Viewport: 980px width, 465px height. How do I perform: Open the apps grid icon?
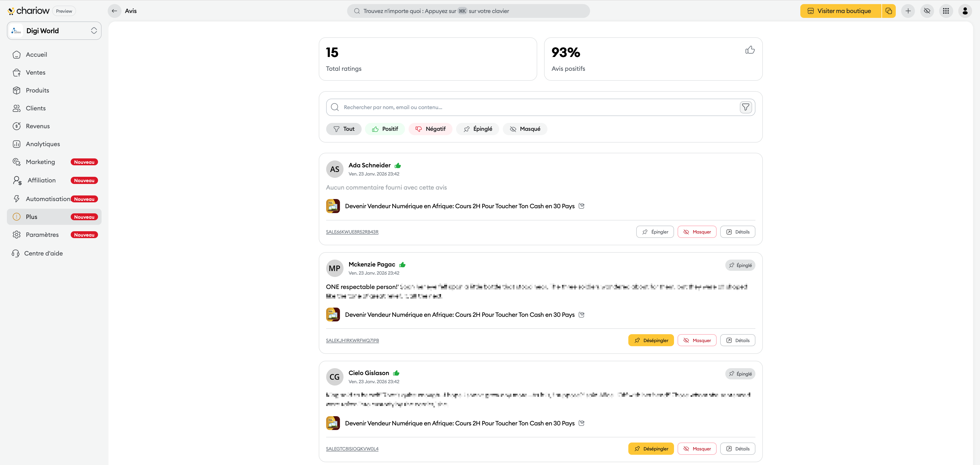coord(946,11)
